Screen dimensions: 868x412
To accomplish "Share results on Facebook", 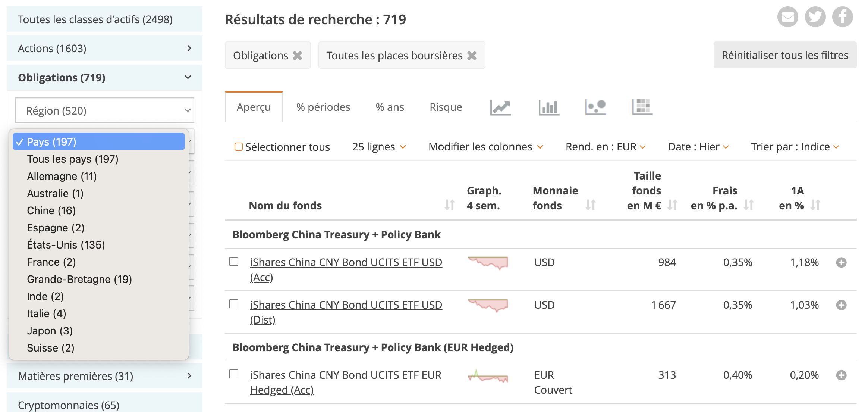I will point(842,17).
